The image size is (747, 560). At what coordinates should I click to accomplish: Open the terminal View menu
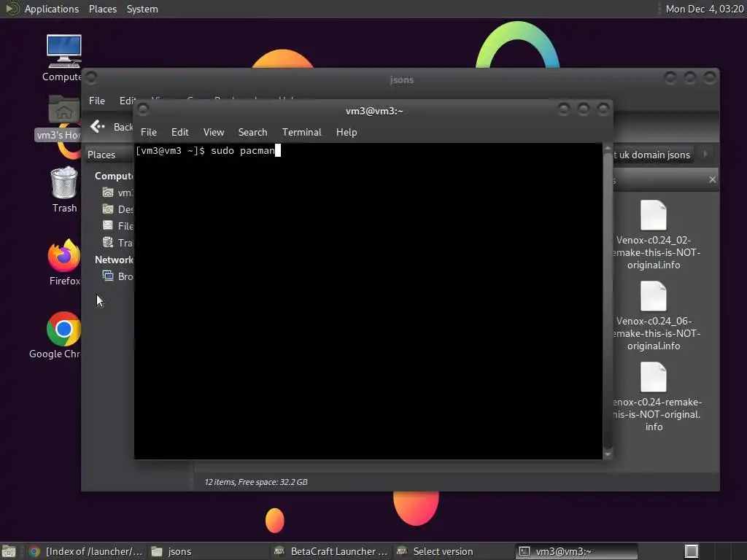(214, 132)
